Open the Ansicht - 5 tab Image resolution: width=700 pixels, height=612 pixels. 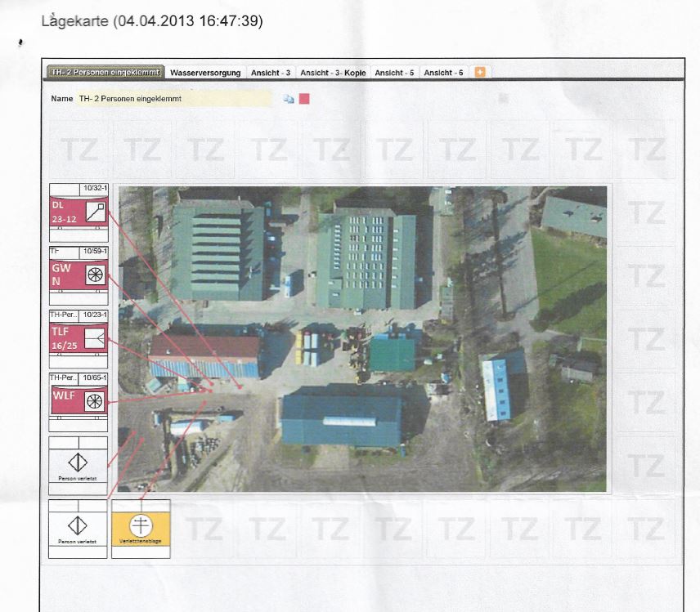point(394,73)
